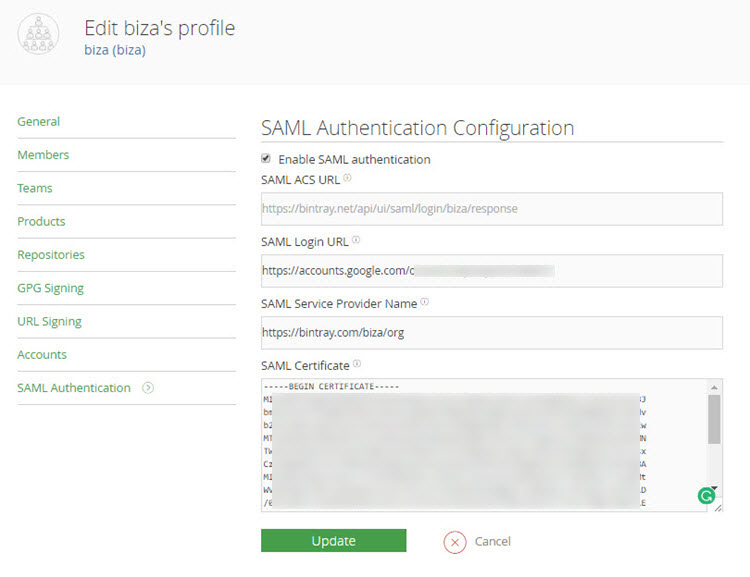This screenshot has width=750, height=577.
Task: Click the certificate scrollbar down arrow
Action: pyautogui.click(x=714, y=488)
